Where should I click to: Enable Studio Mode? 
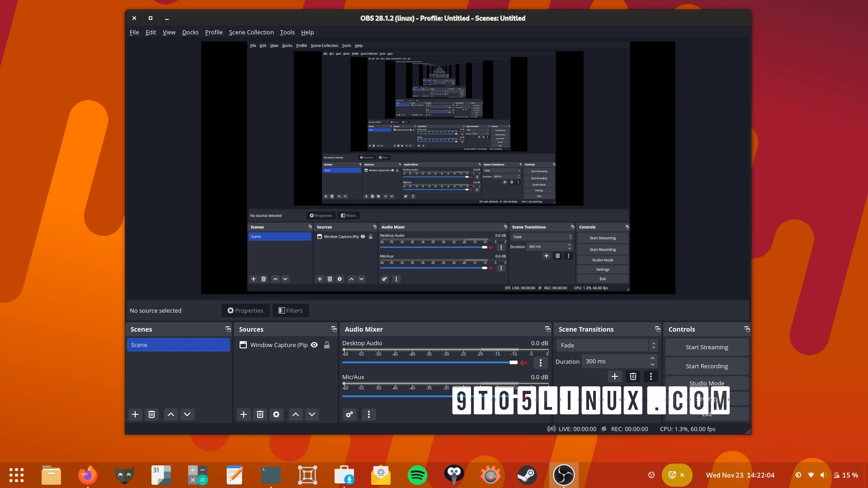pos(707,383)
